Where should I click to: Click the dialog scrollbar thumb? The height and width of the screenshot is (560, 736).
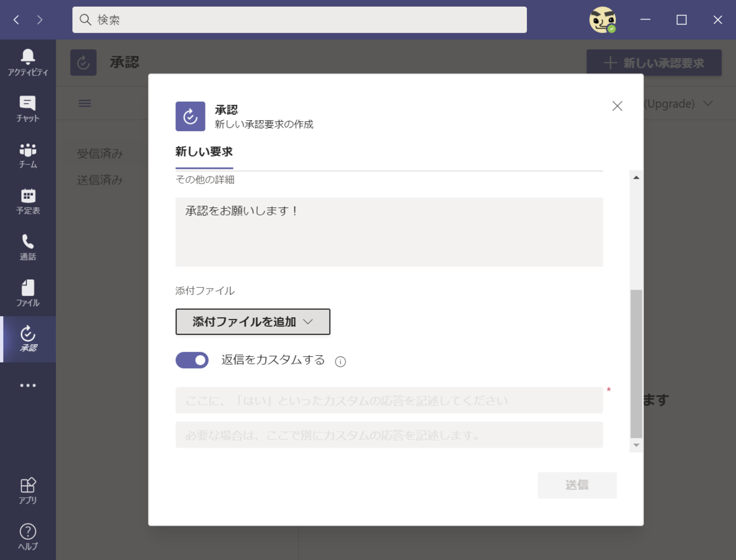(x=636, y=363)
